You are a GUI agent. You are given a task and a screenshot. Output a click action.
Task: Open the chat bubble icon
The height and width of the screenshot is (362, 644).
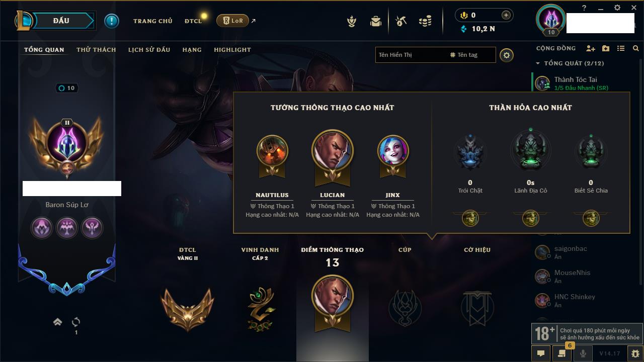pyautogui.click(x=541, y=353)
